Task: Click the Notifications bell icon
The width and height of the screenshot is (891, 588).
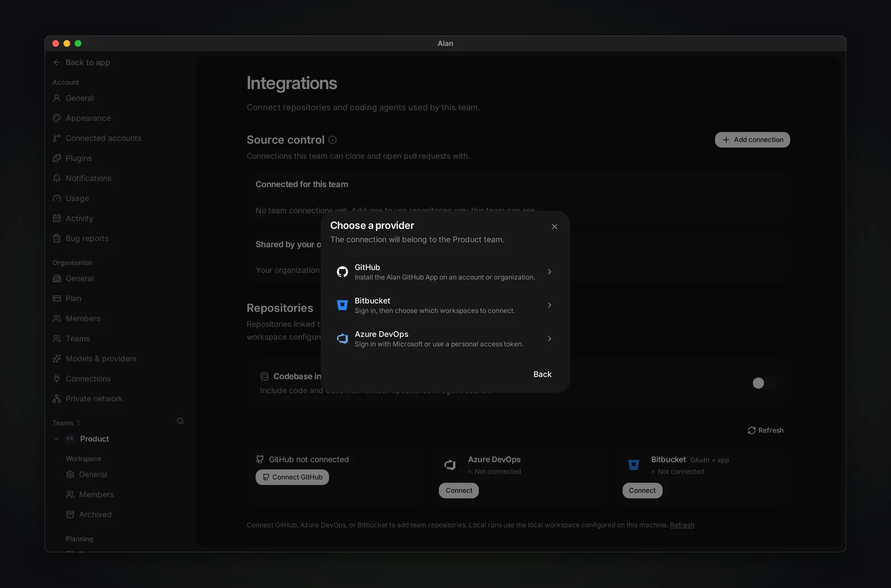Action: click(57, 178)
